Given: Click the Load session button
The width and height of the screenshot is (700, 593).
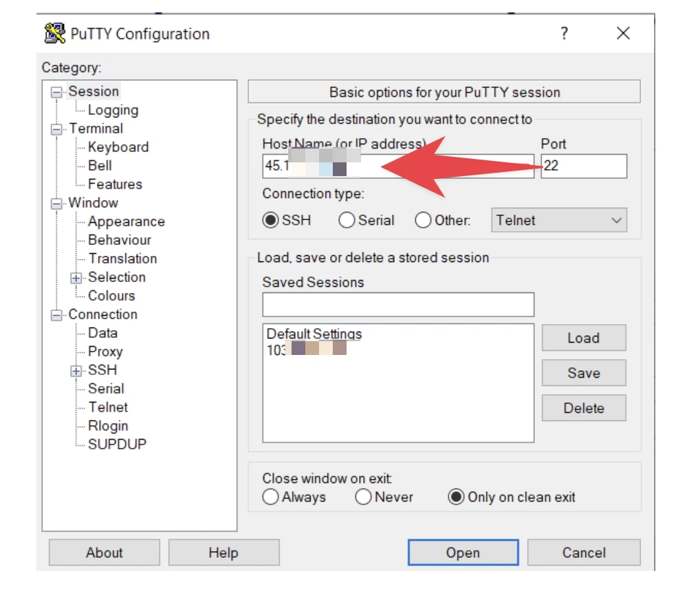Looking at the screenshot, I should click(584, 338).
